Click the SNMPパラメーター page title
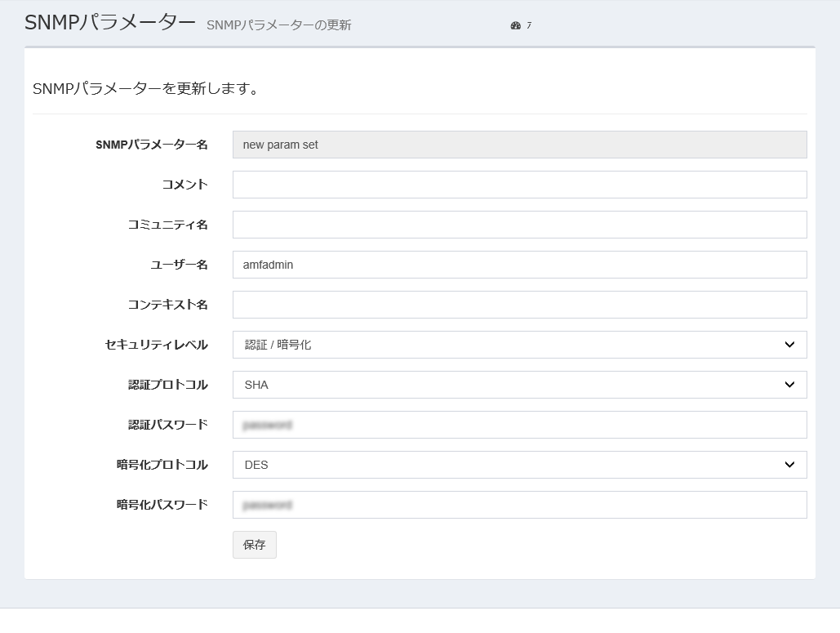Viewport: 840px width, 633px height. coord(110,23)
